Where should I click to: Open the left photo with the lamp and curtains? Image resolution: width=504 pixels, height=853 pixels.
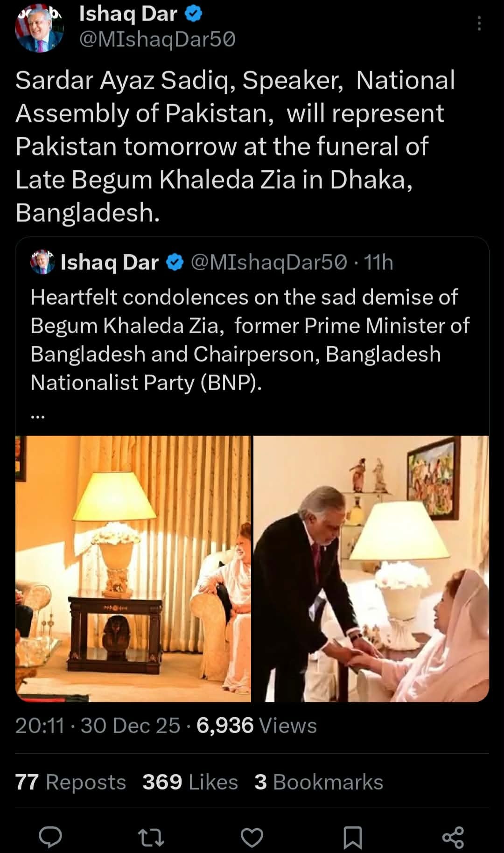pos(133,569)
